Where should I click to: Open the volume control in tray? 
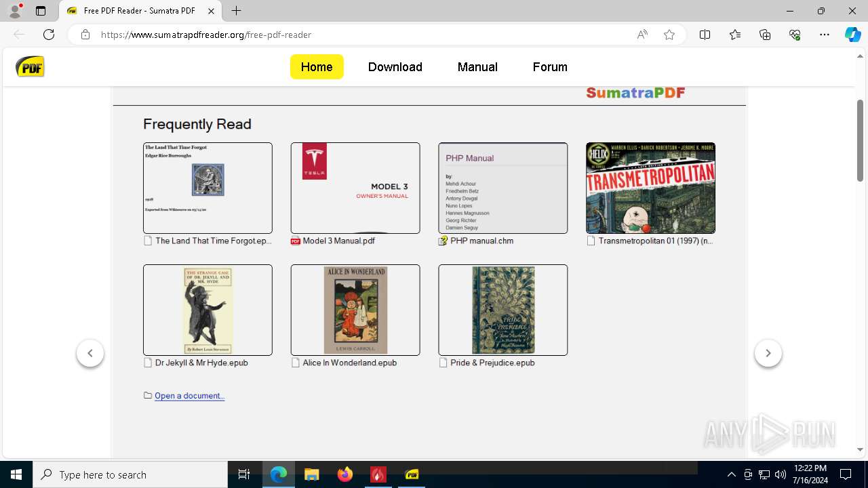(x=781, y=474)
